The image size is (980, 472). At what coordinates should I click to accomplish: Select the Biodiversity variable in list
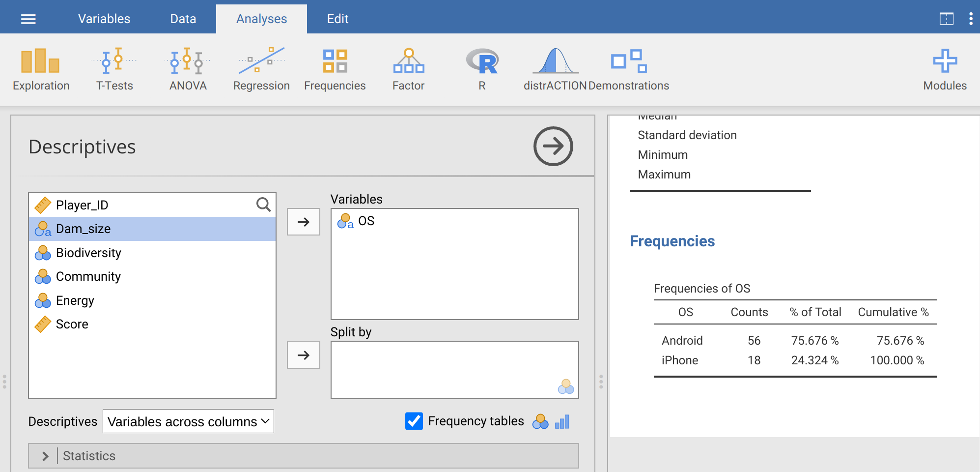[88, 253]
